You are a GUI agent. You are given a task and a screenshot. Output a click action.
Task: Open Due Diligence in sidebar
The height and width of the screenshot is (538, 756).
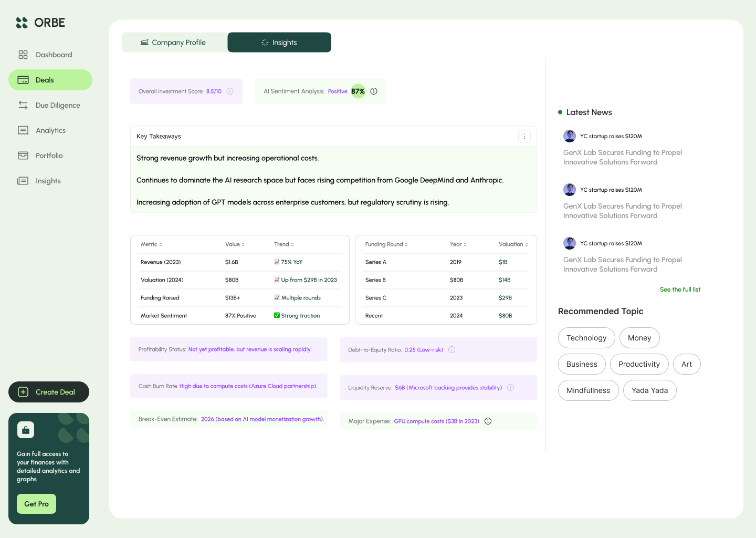(50, 105)
